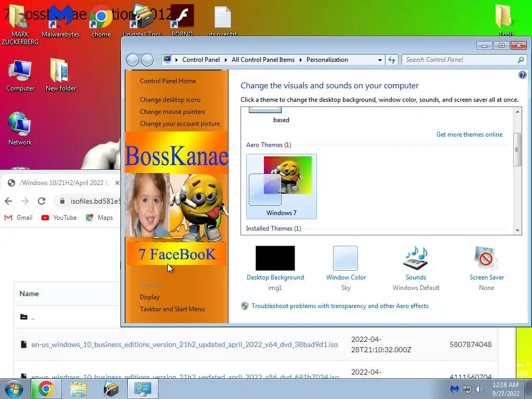Click scroll-up arrow in themes list

click(517, 112)
